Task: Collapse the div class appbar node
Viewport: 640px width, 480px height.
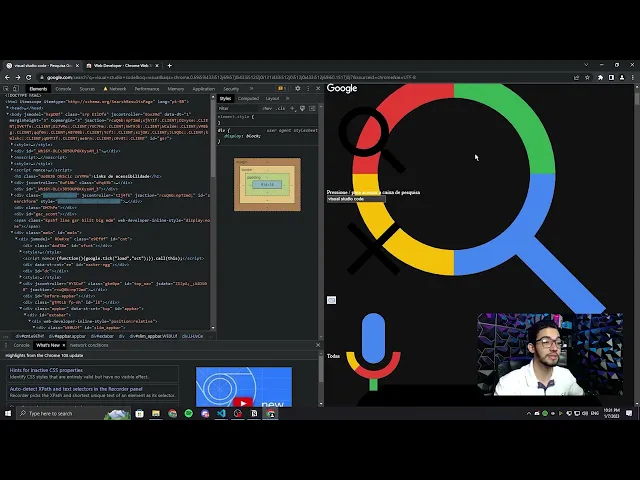Action: coord(21,309)
